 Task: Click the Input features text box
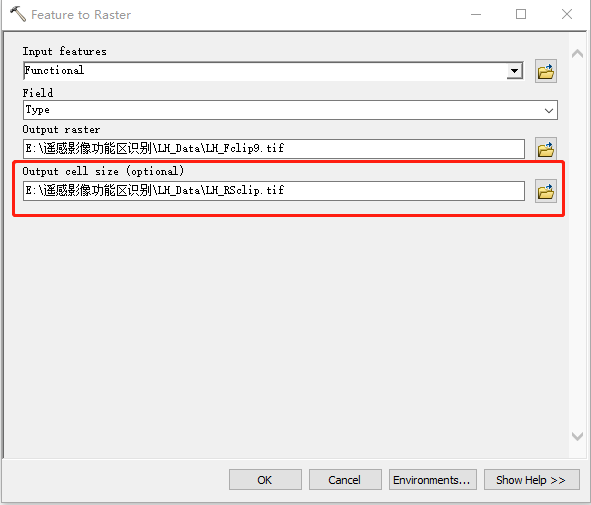coord(265,71)
